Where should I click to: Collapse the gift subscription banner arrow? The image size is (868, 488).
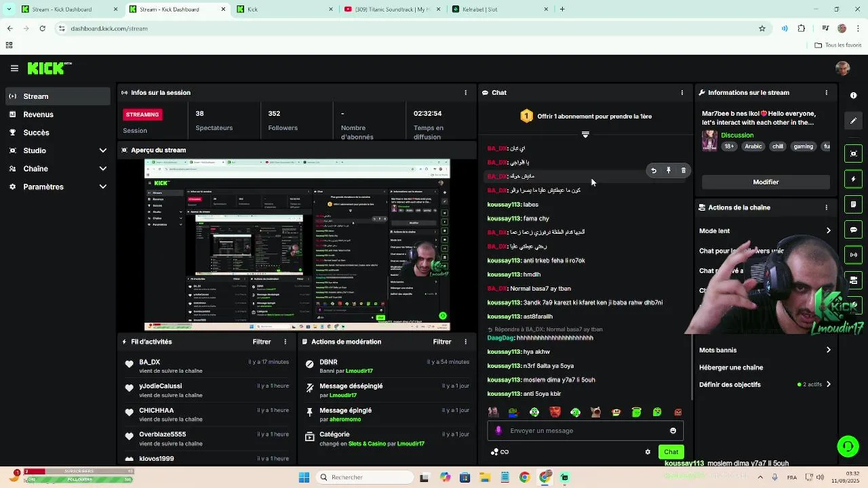point(585,134)
